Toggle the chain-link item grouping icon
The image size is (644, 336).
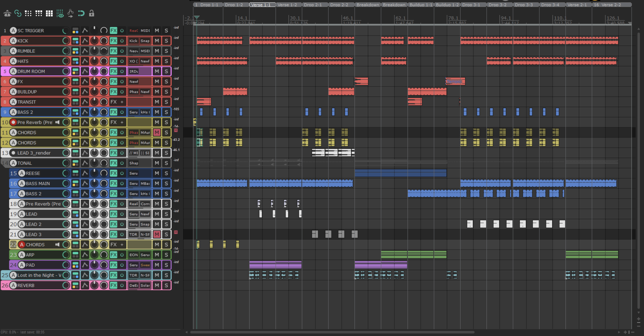pos(18,13)
